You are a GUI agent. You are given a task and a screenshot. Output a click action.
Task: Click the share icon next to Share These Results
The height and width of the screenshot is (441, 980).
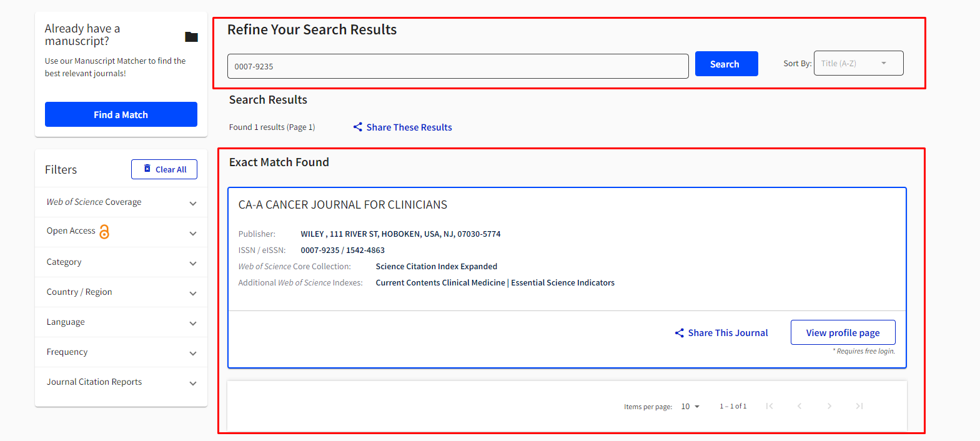[358, 127]
